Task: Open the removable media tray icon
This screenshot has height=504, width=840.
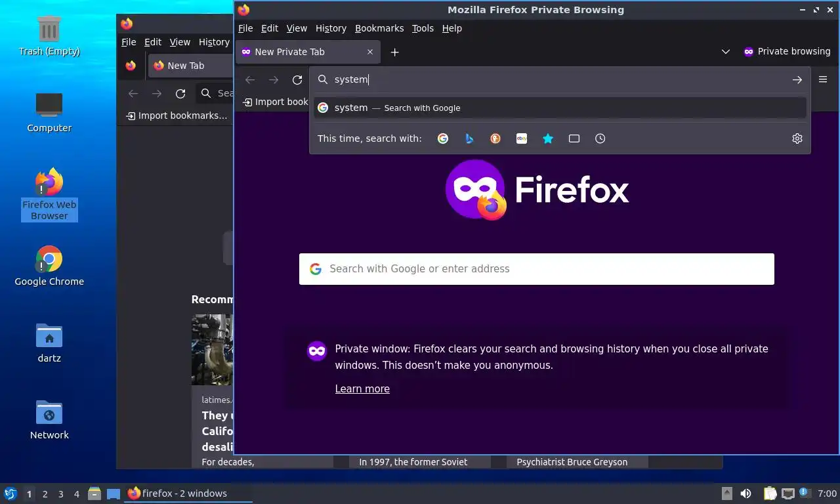Action: pyautogui.click(x=727, y=493)
